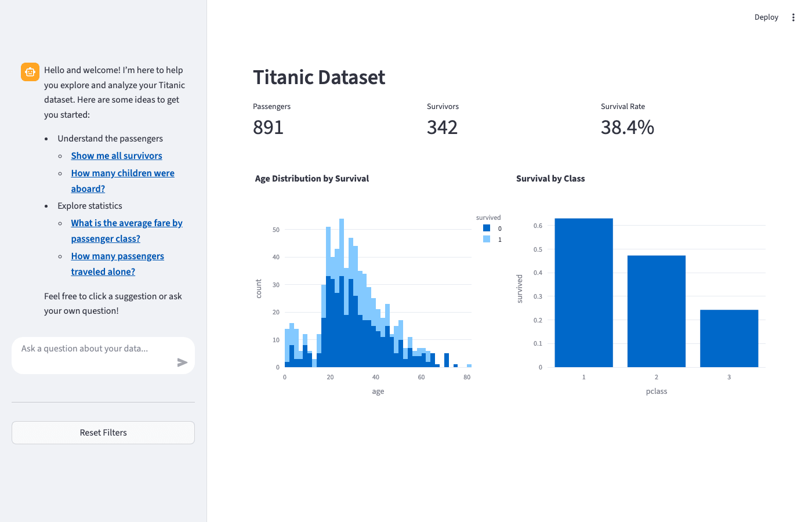Click the Passengers 891 metric value

tap(268, 128)
